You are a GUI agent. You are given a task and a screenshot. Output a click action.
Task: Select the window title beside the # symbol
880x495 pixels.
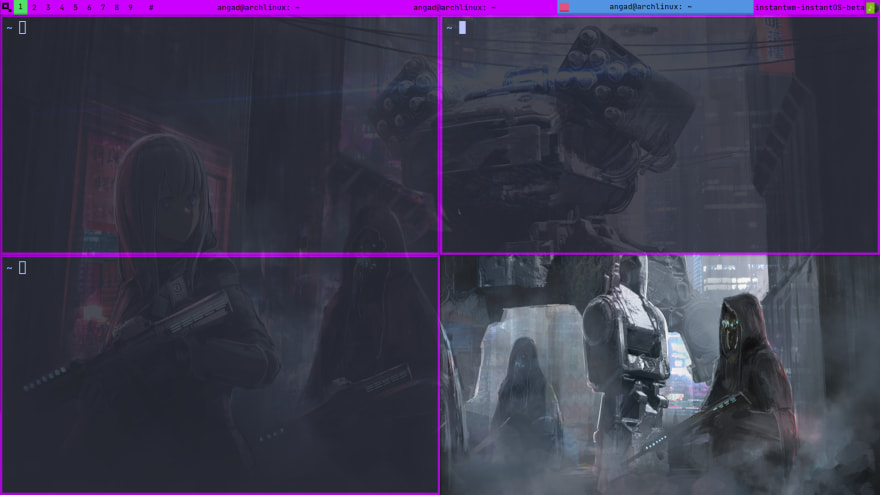tap(259, 7)
